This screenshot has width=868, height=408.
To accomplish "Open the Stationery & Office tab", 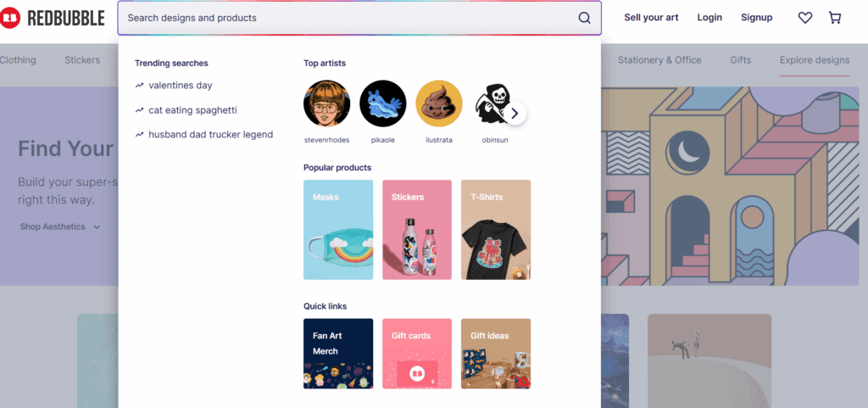I will [659, 59].
